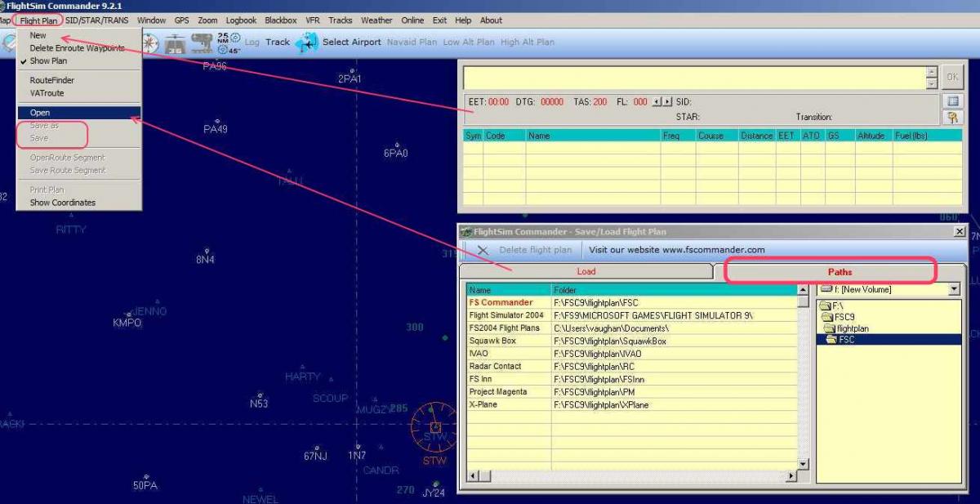Click the airplane icon beside Select Airport
This screenshot has height=504, width=980.
point(307,42)
